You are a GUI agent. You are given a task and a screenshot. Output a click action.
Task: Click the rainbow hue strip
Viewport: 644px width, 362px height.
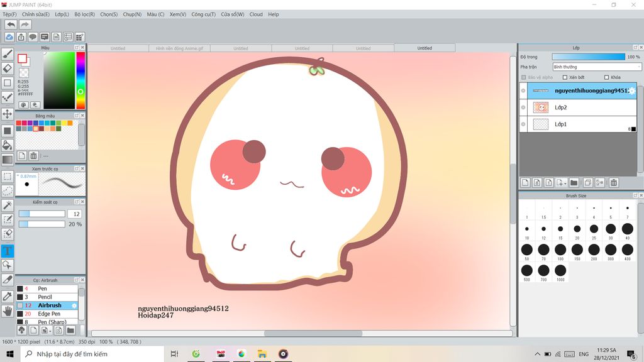pos(80,80)
